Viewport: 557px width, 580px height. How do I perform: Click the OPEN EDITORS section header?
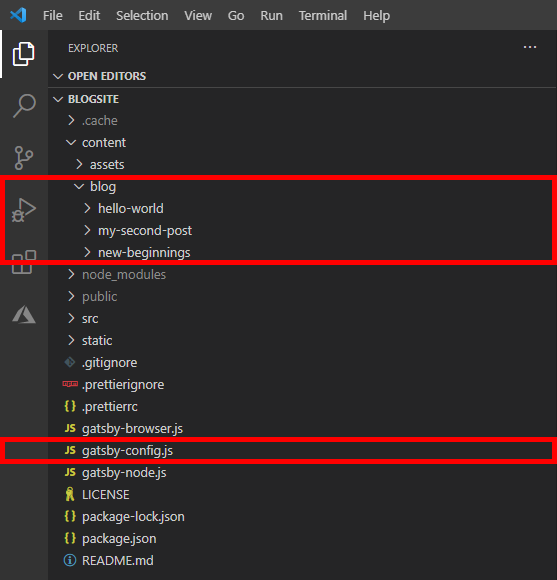[x=107, y=76]
